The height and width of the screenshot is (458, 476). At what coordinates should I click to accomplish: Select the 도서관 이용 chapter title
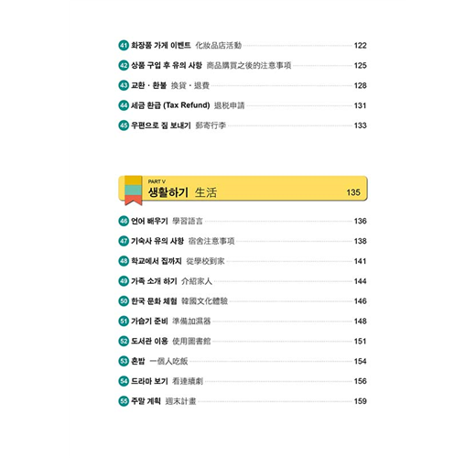click(x=149, y=341)
